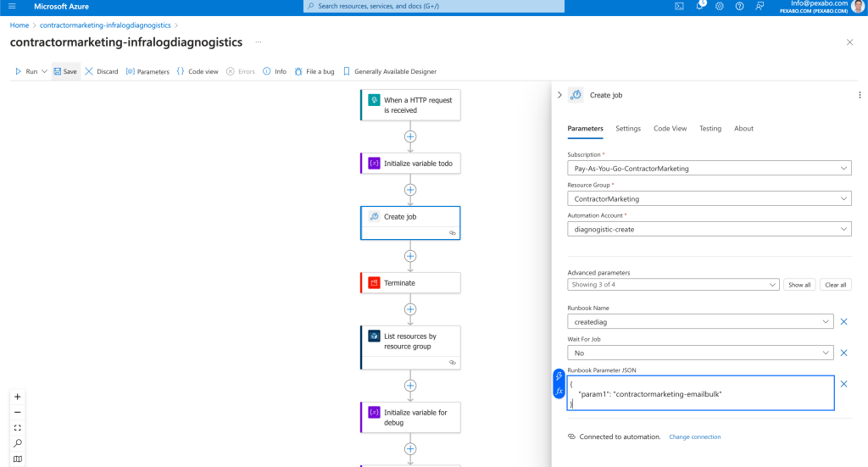Open the ellipsis menu next to title
Image resolution: width=868 pixels, height=467 pixels.
pyautogui.click(x=259, y=42)
